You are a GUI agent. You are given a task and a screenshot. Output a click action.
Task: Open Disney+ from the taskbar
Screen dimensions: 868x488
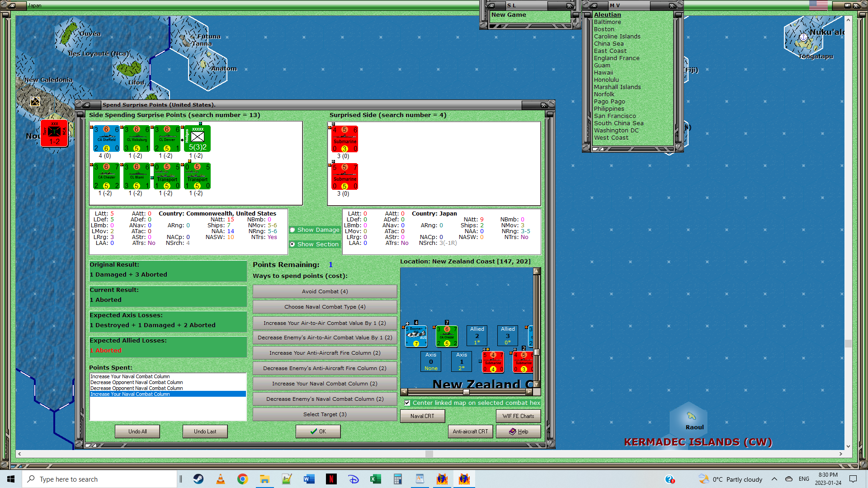(x=354, y=479)
